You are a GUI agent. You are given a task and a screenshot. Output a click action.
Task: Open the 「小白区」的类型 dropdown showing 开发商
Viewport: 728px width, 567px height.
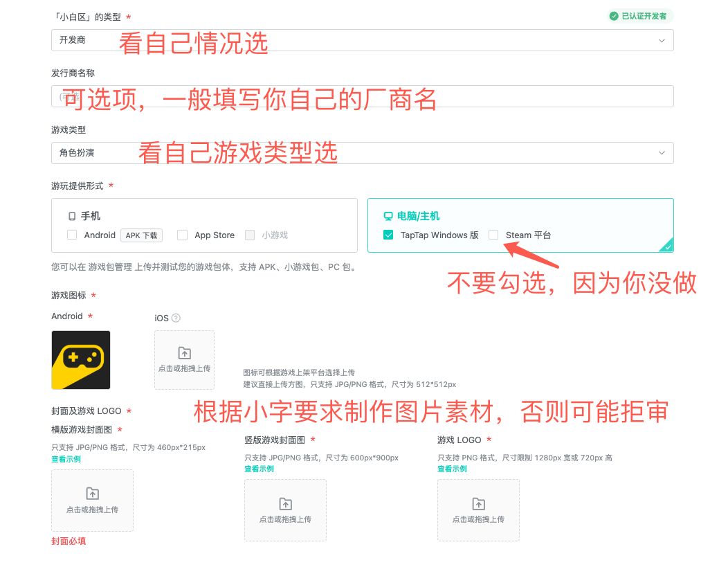362,40
